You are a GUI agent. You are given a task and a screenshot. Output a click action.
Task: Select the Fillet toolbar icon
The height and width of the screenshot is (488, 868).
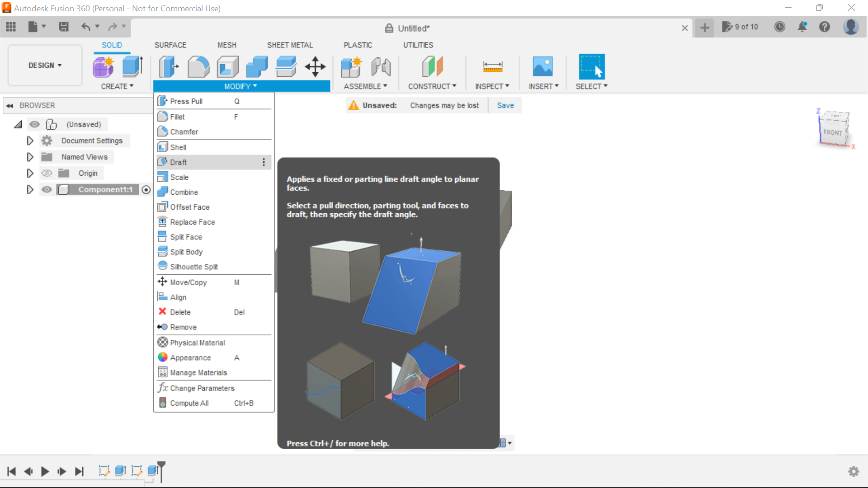coord(198,67)
